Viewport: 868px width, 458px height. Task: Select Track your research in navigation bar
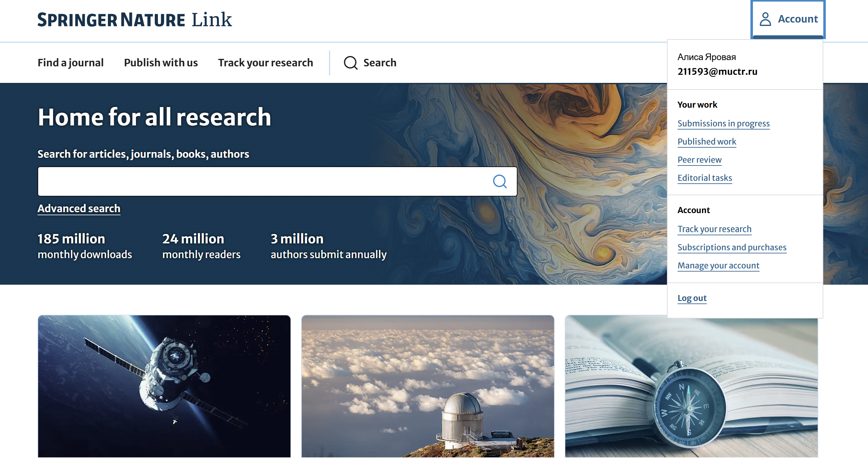coord(265,63)
